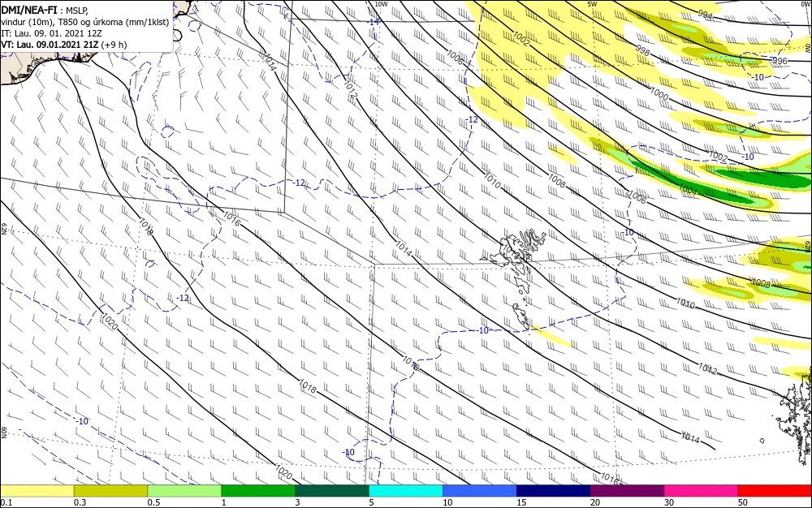Click the "1000" isobar label
The image size is (812, 508).
coord(659,94)
